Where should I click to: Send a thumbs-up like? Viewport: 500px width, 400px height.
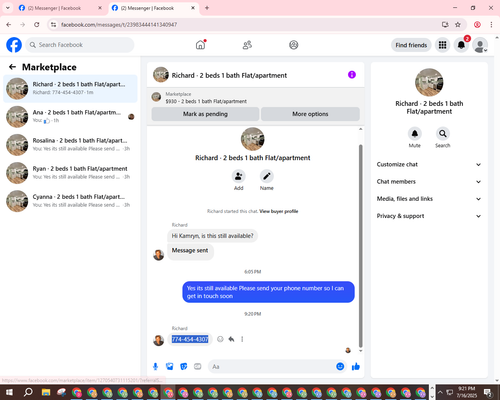point(356,367)
